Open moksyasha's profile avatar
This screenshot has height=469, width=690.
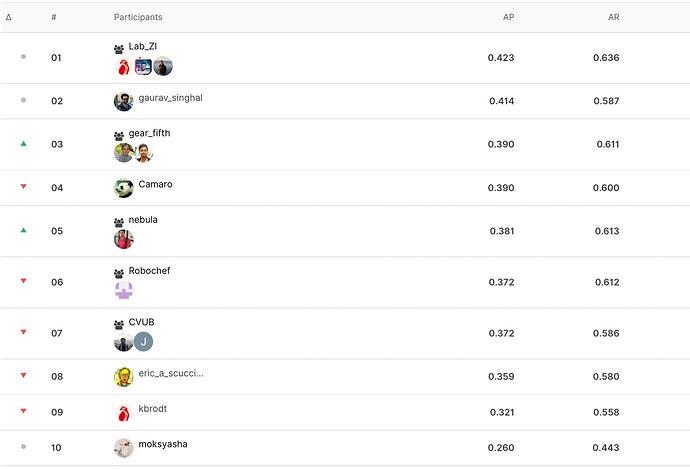[124, 448]
